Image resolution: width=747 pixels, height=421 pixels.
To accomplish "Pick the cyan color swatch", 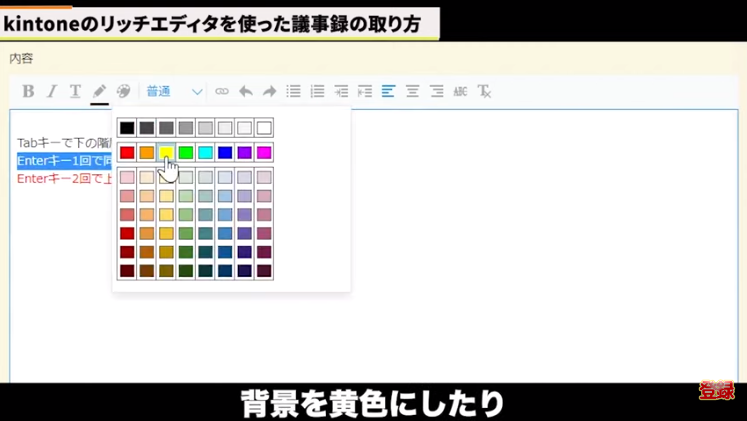I will 205,152.
